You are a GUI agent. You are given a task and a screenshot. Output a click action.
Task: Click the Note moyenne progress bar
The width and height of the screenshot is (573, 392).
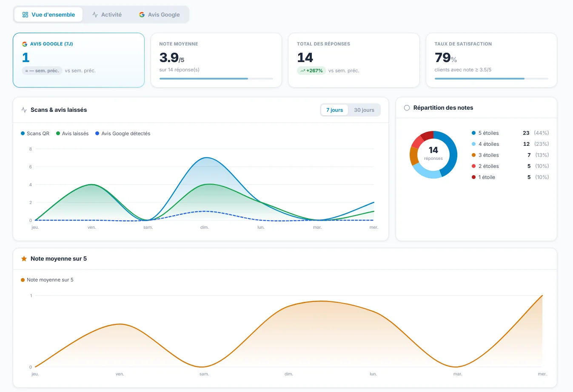coord(216,79)
